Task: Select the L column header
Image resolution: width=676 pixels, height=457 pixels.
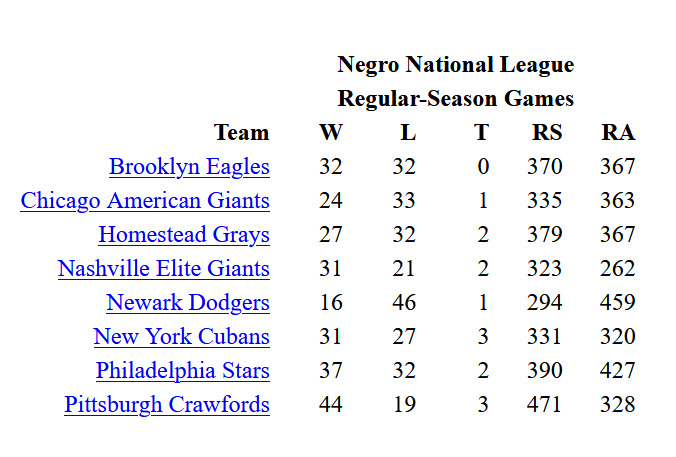Action: (408, 132)
